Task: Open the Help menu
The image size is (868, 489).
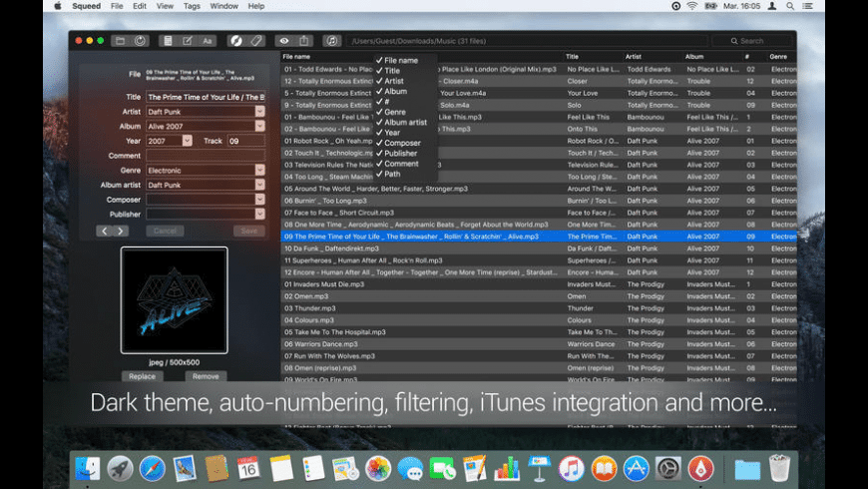Action: 256,6
